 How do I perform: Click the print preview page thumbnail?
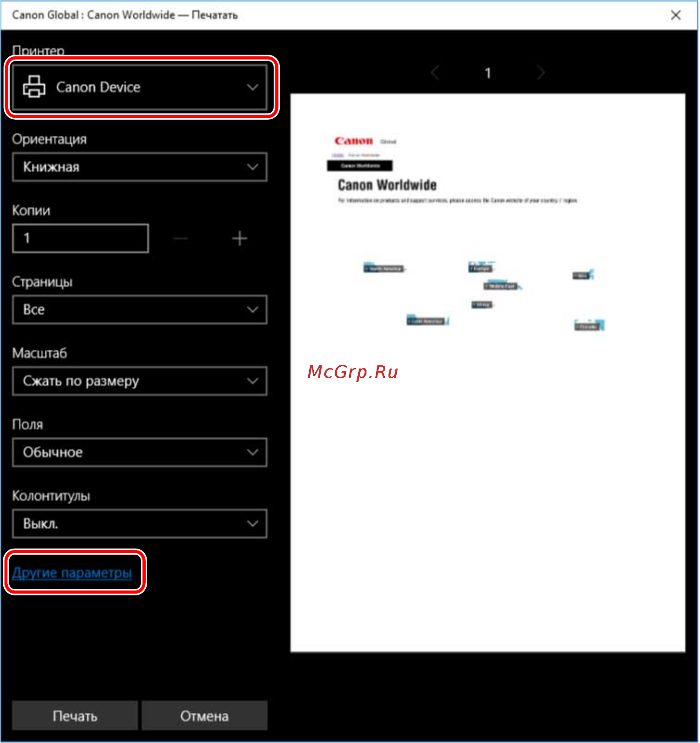[x=488, y=373]
